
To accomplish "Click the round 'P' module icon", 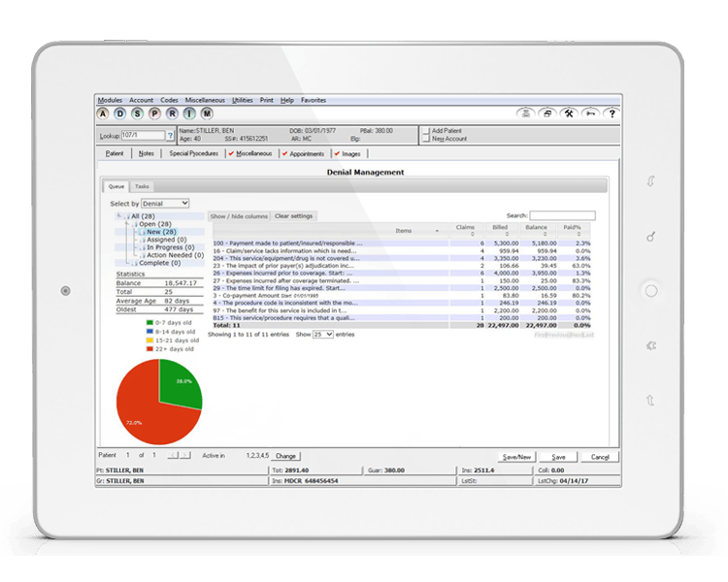I will click(154, 113).
